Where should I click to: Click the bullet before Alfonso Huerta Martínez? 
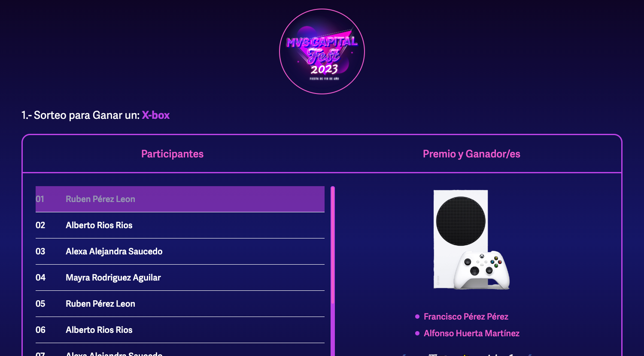tap(417, 333)
